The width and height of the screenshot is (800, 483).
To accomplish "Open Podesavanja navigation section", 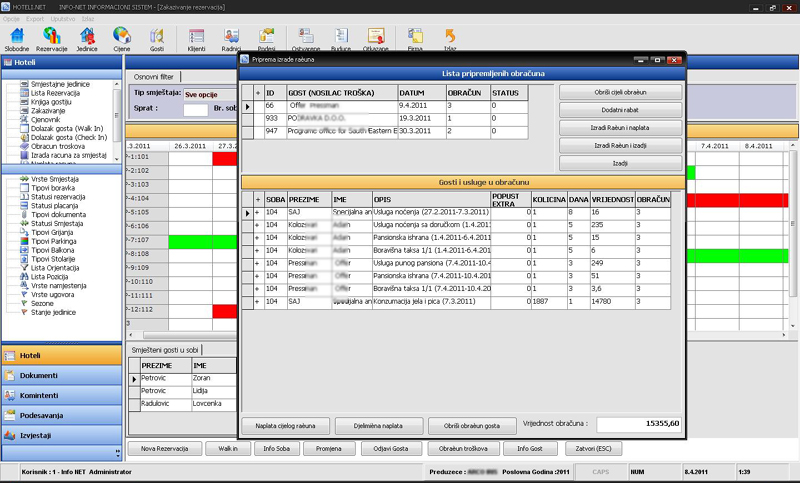I will (x=62, y=415).
